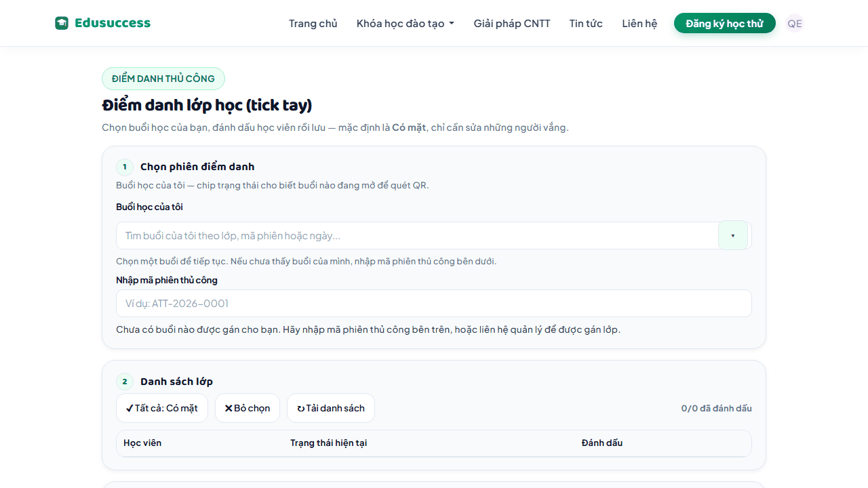This screenshot has height=488, width=868.
Task: Go to Giải pháp CNTT page
Action: (512, 23)
